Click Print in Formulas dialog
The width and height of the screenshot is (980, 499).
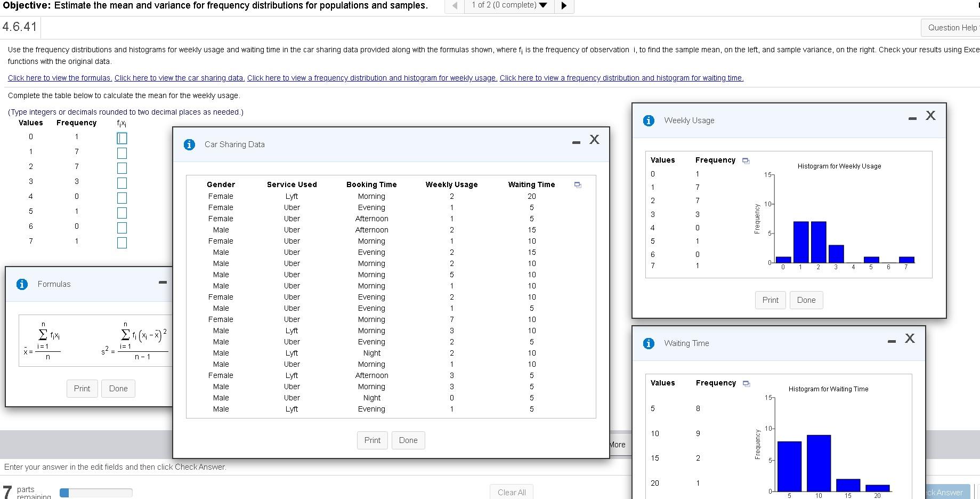pos(82,389)
